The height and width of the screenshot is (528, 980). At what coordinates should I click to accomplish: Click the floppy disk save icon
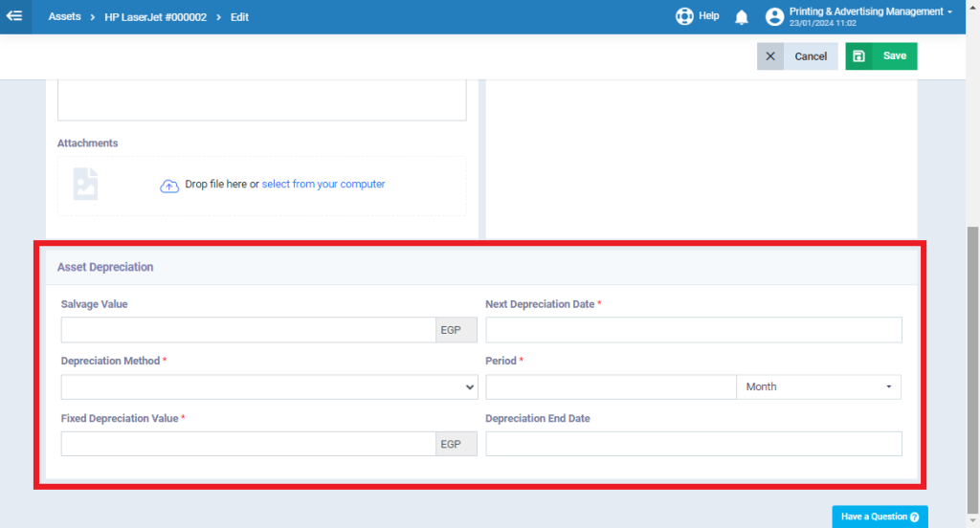[859, 56]
